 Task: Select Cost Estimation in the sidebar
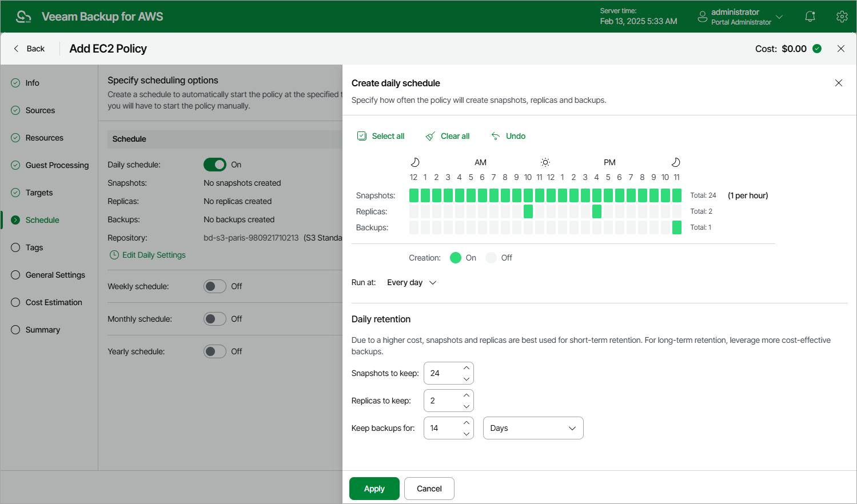click(54, 302)
